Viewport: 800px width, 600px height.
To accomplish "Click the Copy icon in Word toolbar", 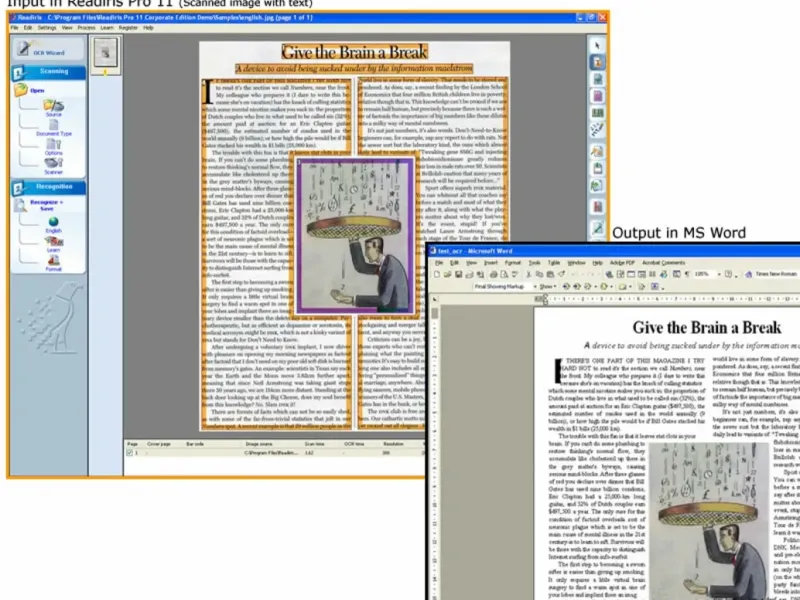I will click(x=540, y=274).
